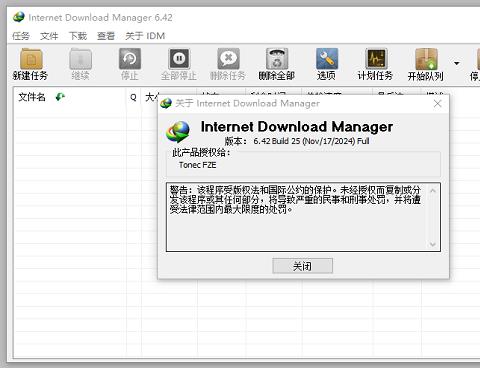Screen dimensions: 480x368
Task: Click scroll-up arrow in warning text box
Action: click(x=433, y=191)
